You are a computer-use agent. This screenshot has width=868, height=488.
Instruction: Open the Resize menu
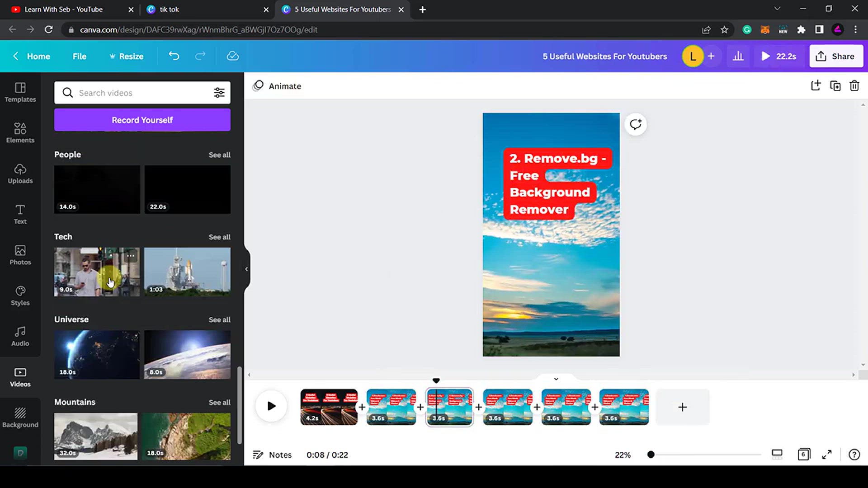pyautogui.click(x=126, y=56)
